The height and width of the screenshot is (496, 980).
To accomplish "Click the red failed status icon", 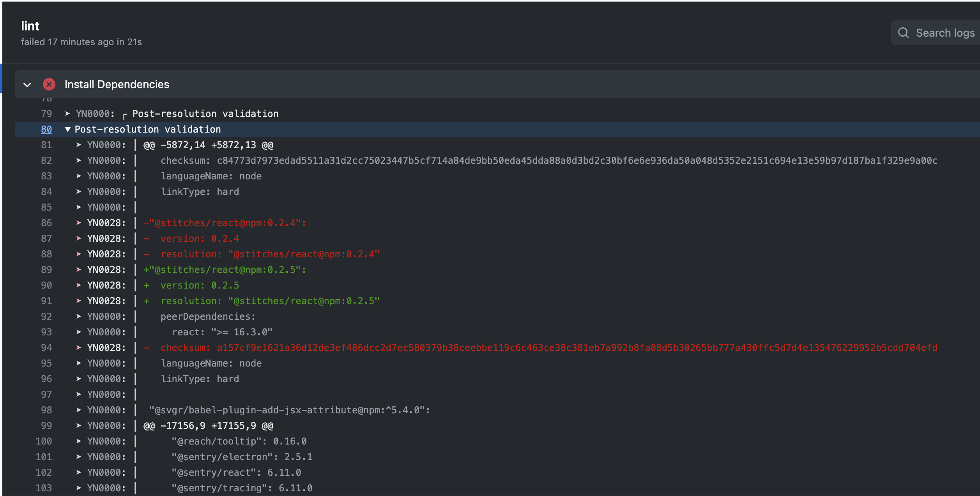I will (x=49, y=84).
